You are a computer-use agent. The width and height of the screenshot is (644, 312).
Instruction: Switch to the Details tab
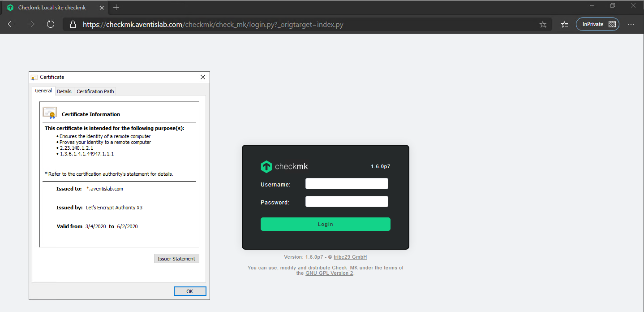tap(64, 91)
